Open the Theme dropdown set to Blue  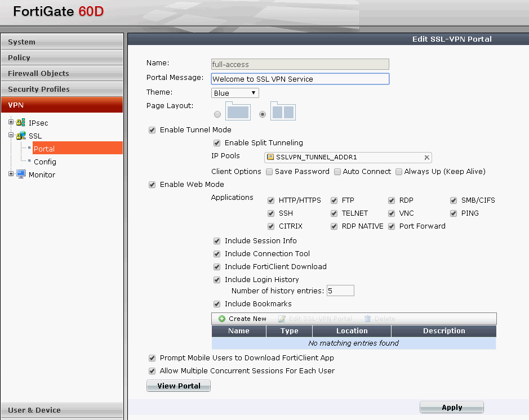tap(235, 93)
